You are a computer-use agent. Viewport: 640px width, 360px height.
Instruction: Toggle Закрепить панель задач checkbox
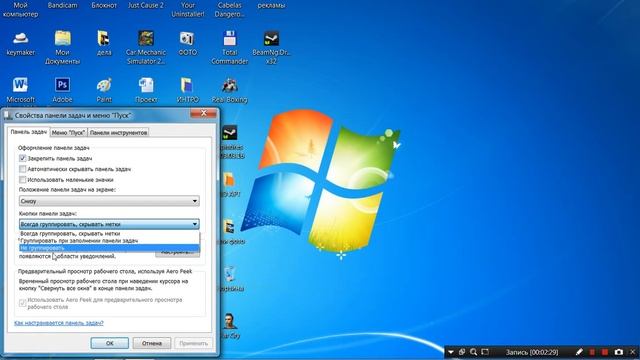click(22, 158)
